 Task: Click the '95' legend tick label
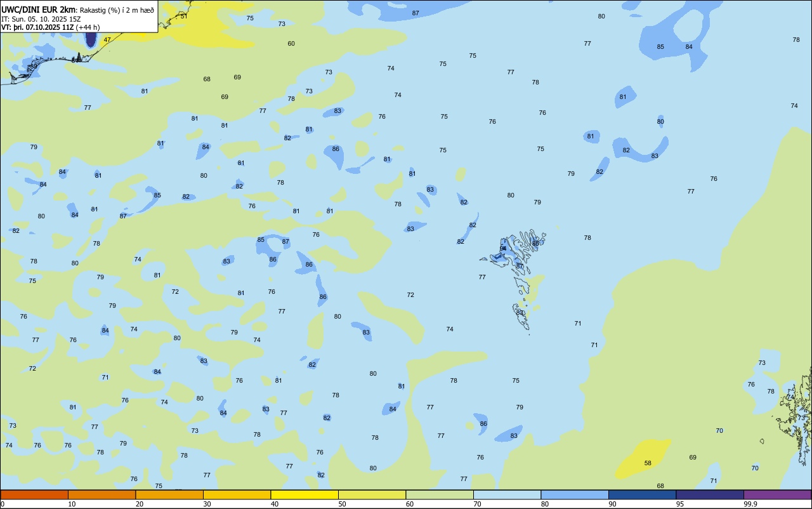tap(680, 504)
